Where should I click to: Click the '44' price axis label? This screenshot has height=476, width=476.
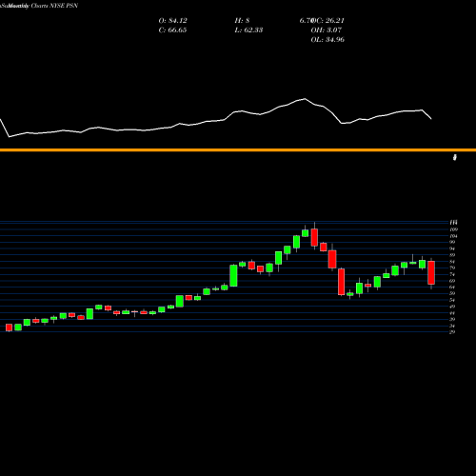[452, 313]
